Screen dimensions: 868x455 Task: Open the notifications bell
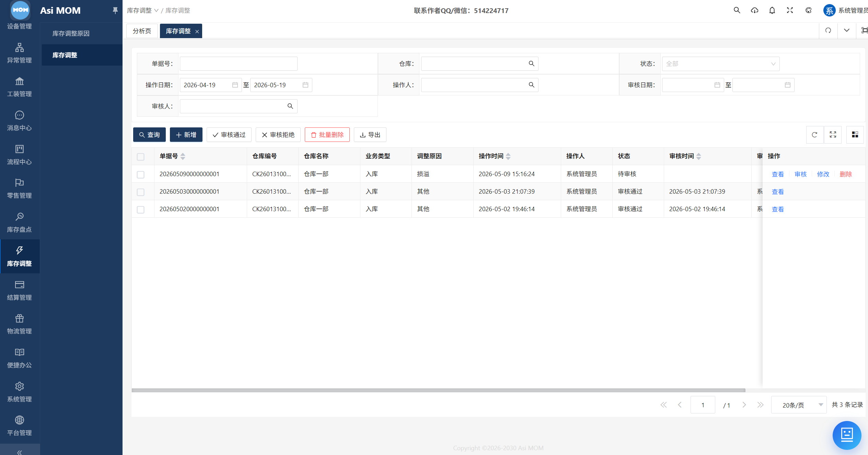772,10
